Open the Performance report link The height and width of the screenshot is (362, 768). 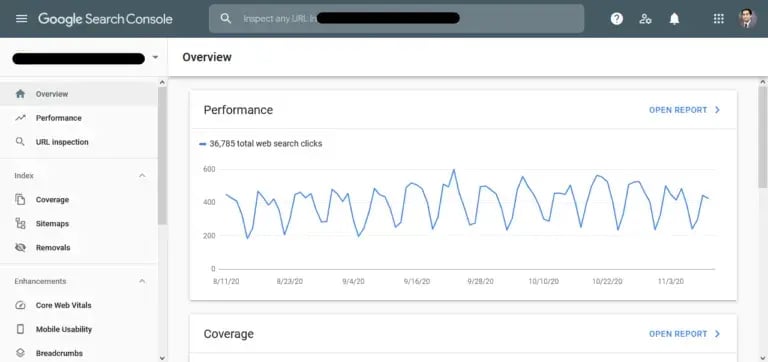tap(684, 110)
